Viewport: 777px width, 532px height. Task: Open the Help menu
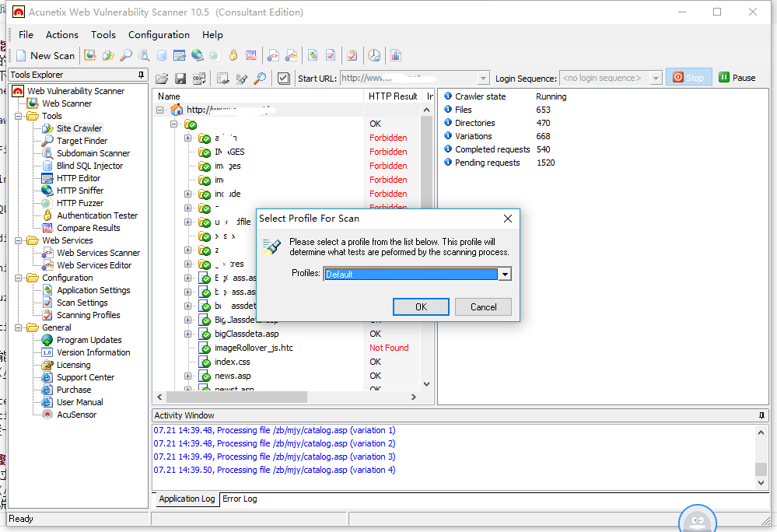(212, 35)
